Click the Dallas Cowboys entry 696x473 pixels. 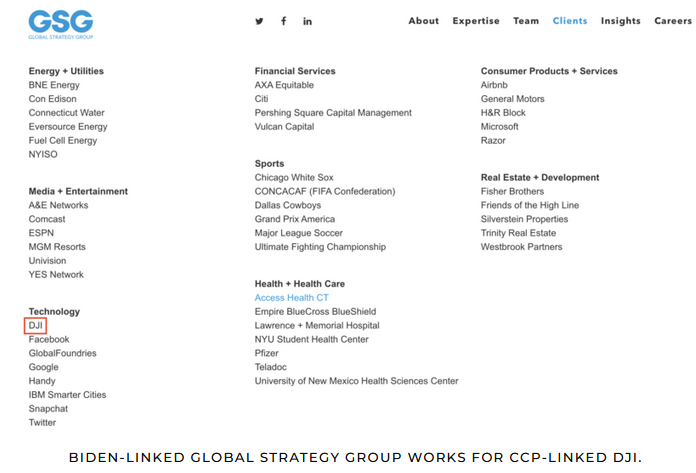point(288,205)
